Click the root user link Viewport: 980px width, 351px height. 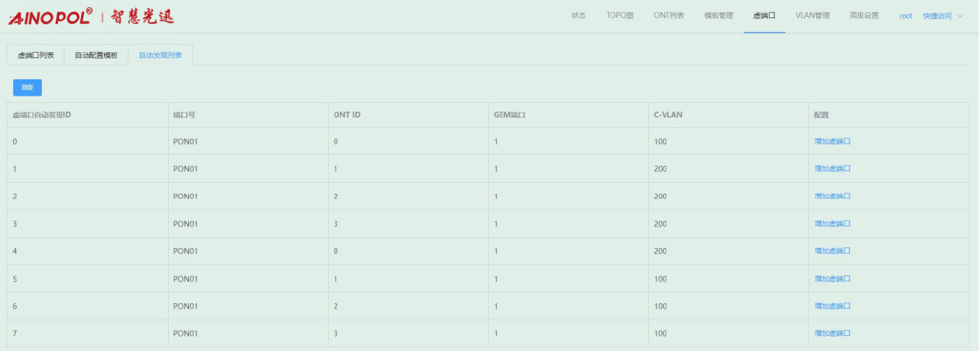(x=905, y=16)
